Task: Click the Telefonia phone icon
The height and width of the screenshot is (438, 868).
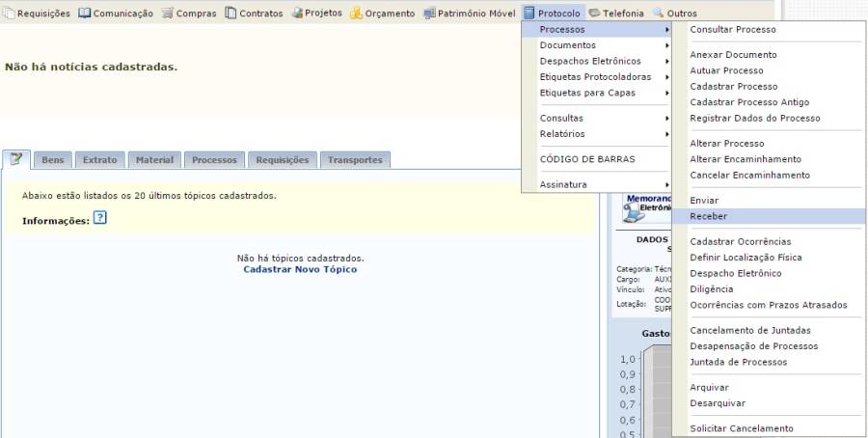Action: tap(594, 14)
